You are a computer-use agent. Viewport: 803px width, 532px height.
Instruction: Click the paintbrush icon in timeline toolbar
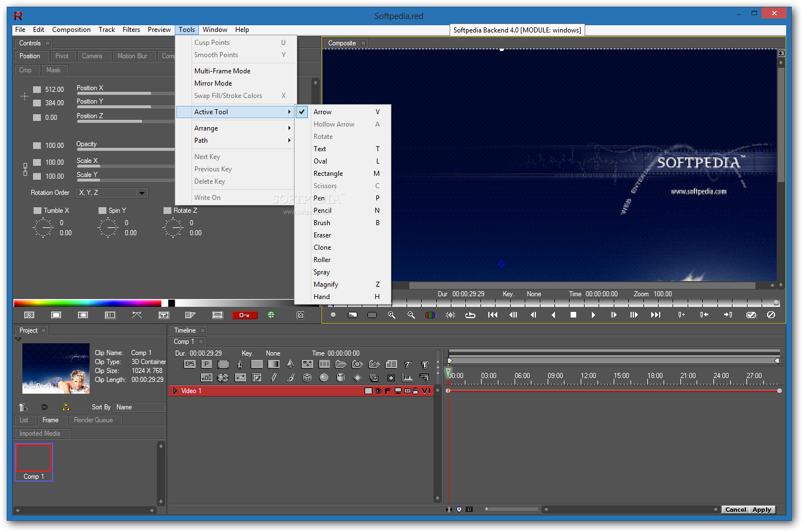pyautogui.click(x=290, y=377)
